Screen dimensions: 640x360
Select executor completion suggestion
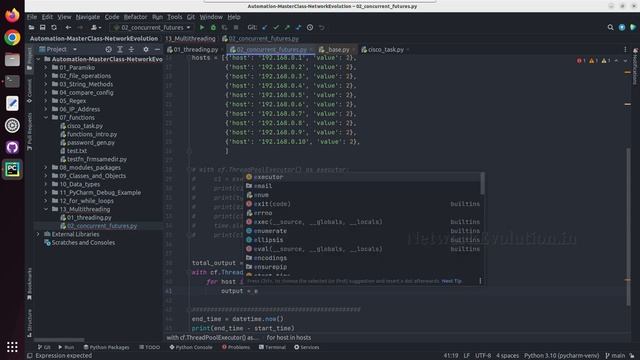tap(363, 177)
